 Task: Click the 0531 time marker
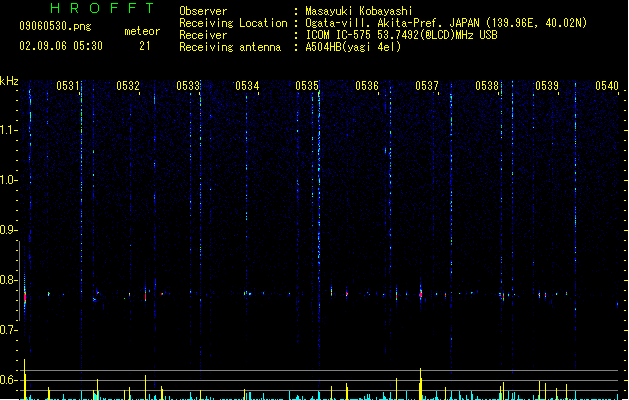[67, 86]
